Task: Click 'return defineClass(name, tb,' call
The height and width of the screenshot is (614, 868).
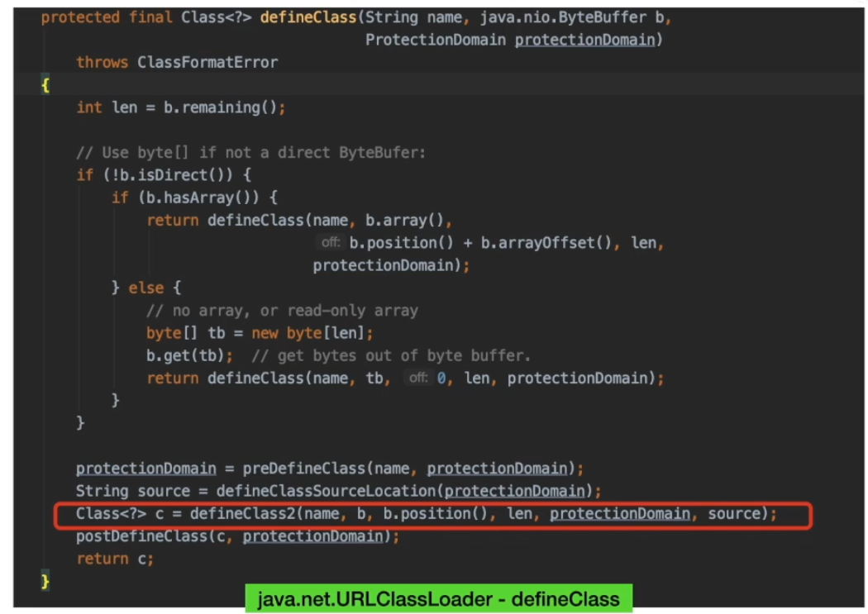Action: (269, 378)
